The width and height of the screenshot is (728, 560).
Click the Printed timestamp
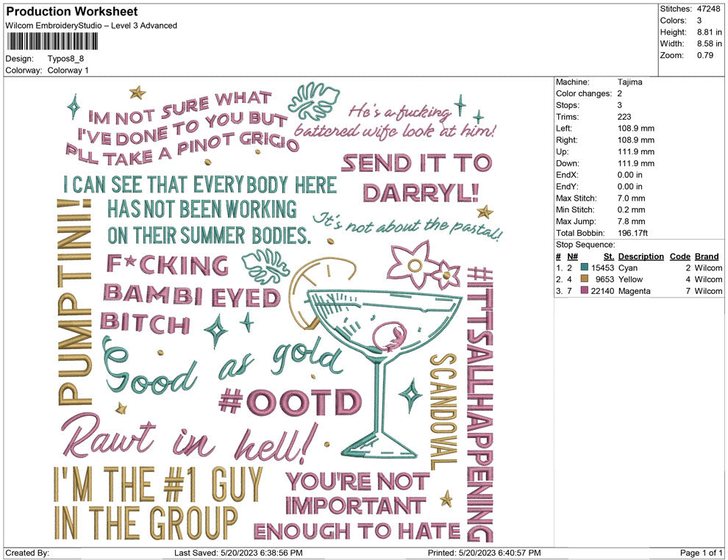click(x=485, y=553)
